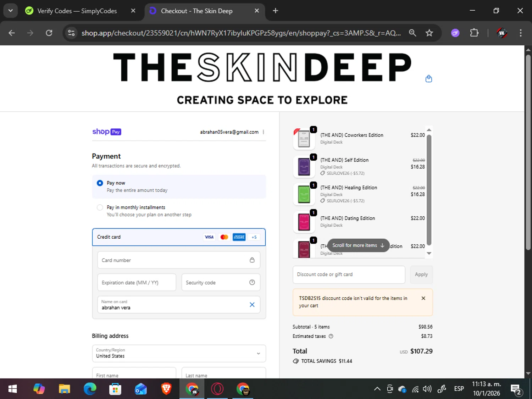Open File Explorer from the taskbar
Screen dimensions: 532x399
(64, 389)
